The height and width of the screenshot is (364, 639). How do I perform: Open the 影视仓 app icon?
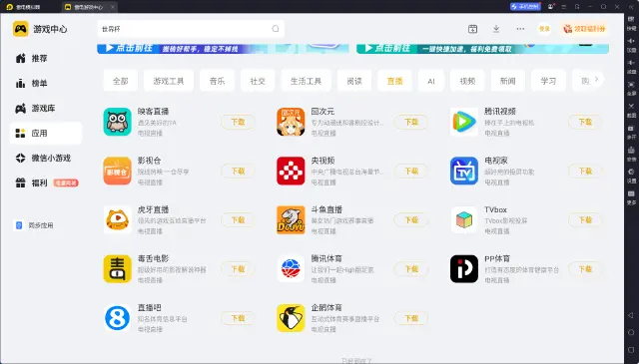118,171
